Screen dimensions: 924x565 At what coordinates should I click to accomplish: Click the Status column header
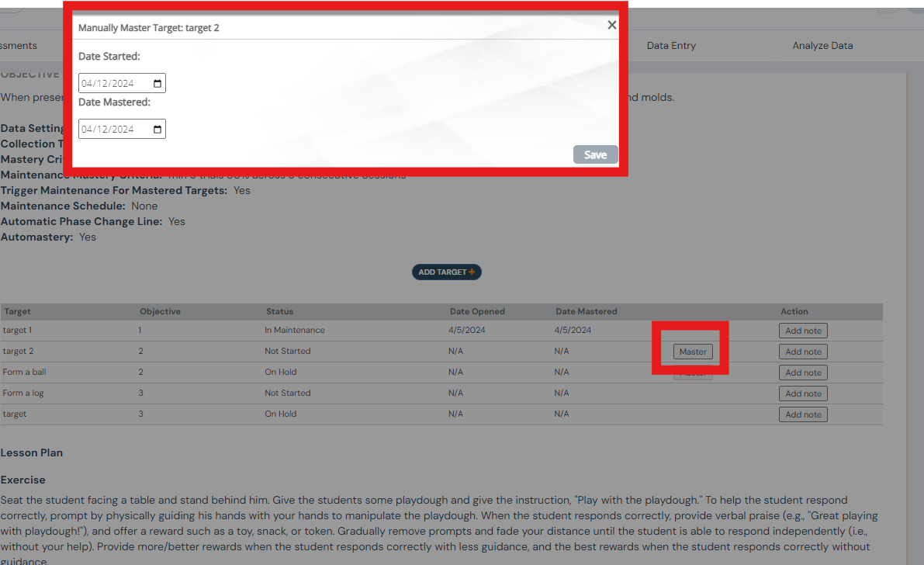[x=279, y=311]
